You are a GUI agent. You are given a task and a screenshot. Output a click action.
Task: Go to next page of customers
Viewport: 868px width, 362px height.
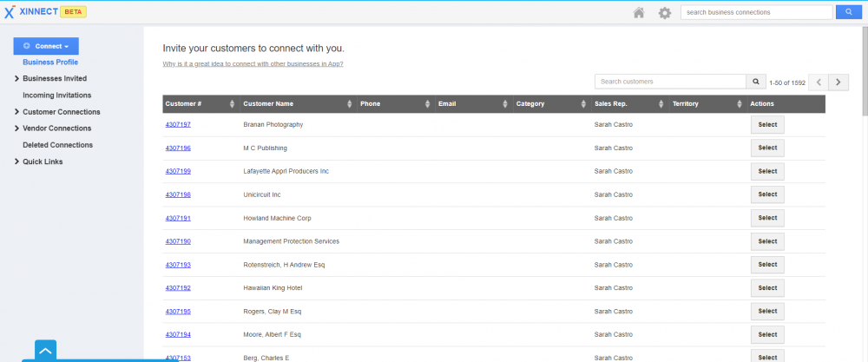tap(838, 82)
